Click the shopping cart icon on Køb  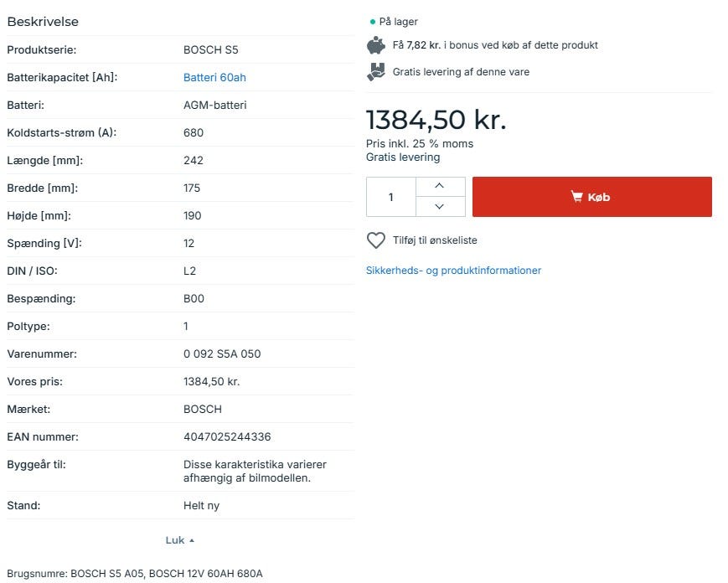[576, 197]
